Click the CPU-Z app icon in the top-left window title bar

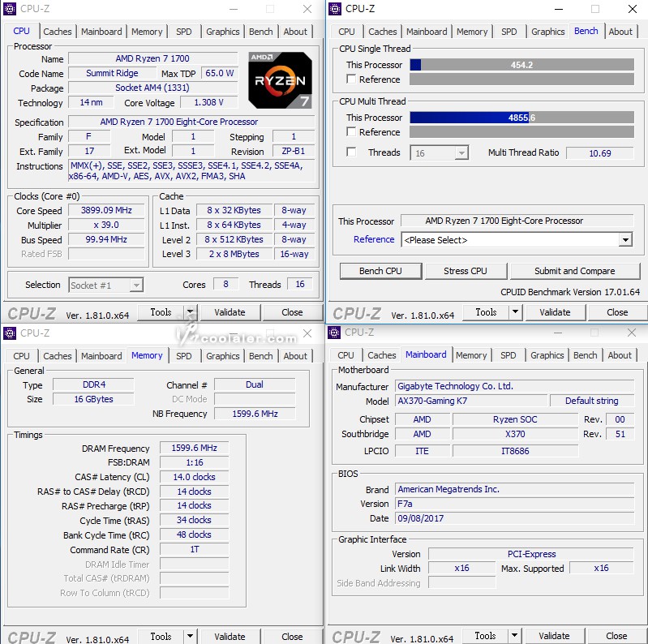coord(10,9)
